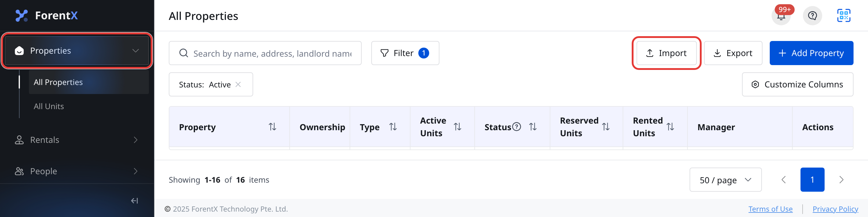Viewport: 868px width, 217px height.
Task: Select All Properties in the sidebar
Action: 89,82
